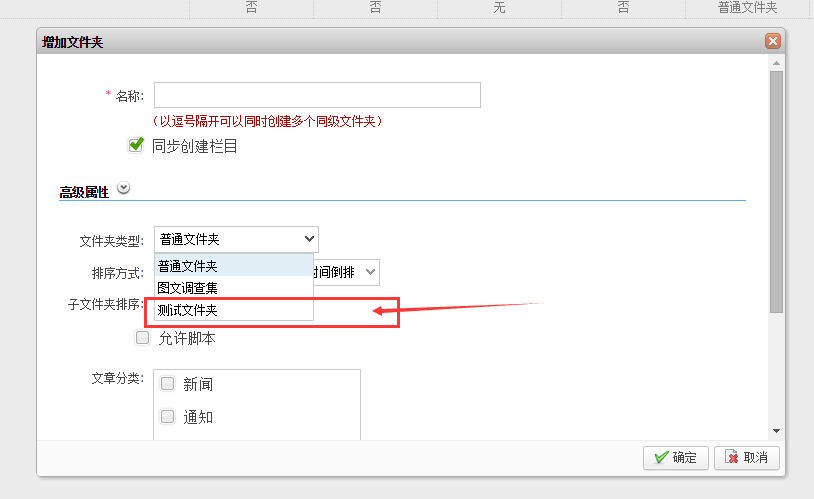
Task: Tick the 通知 article category checkbox
Action: [x=167, y=416]
